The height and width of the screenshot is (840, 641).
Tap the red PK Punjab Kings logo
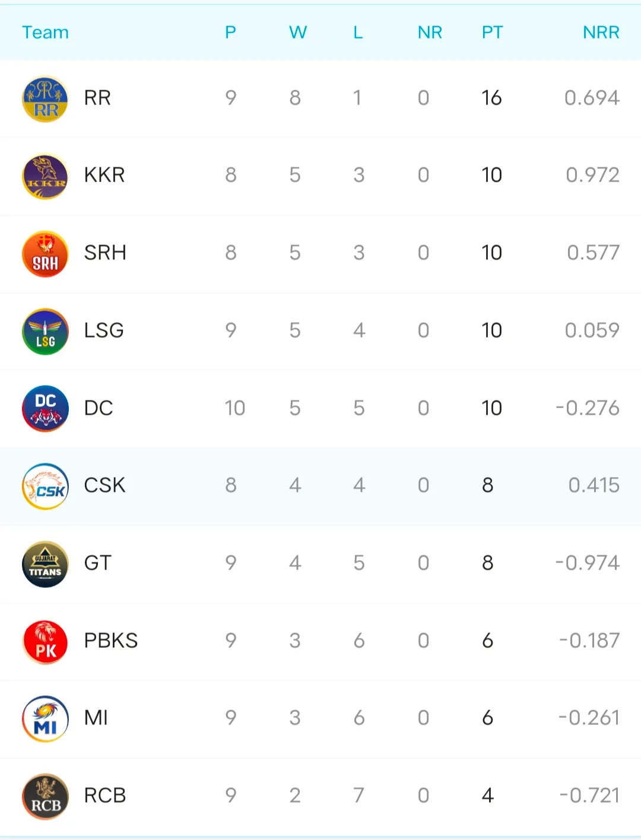click(x=45, y=641)
